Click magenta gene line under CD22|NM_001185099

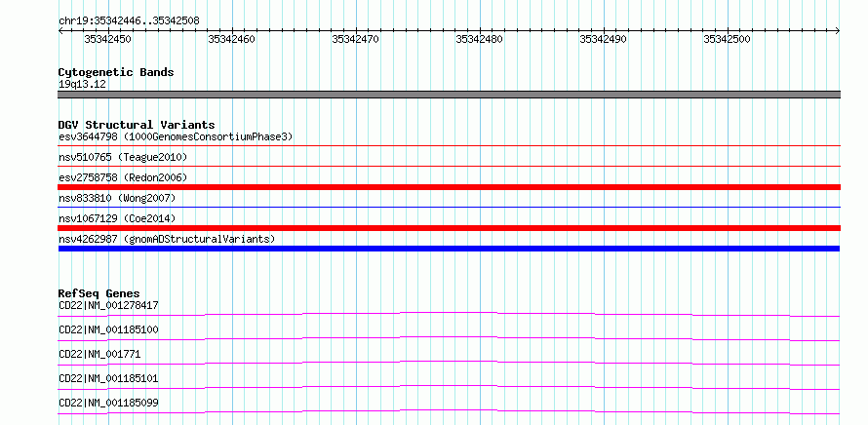(x=449, y=410)
